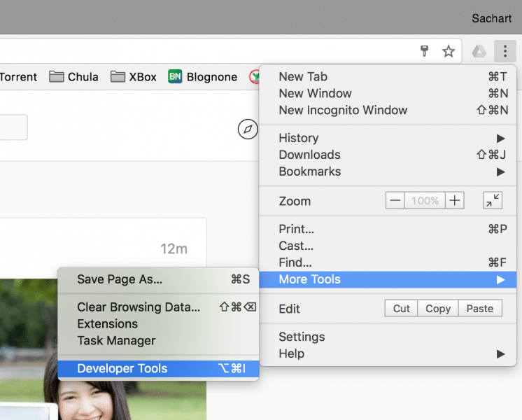
Task: Click the Sachart profile name
Action: (x=491, y=18)
